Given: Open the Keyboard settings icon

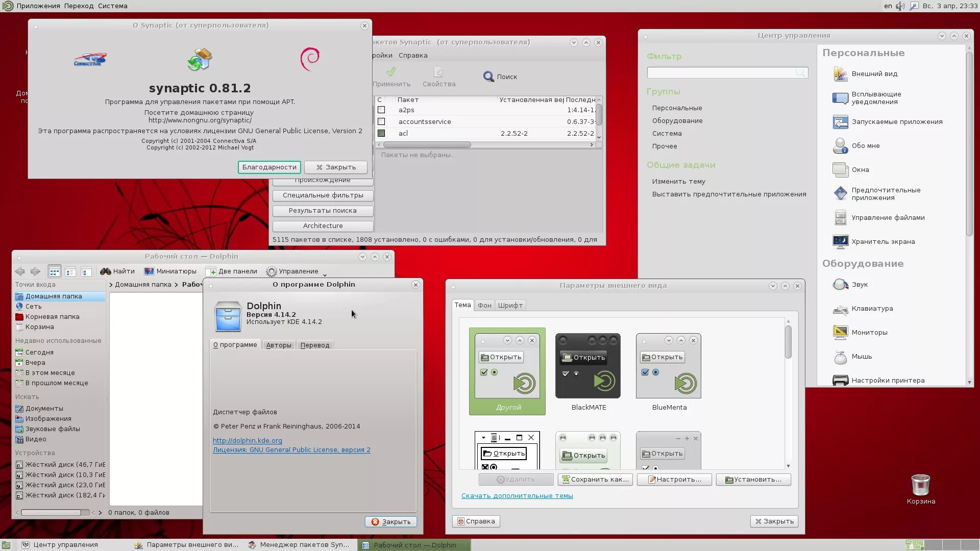Looking at the screenshot, I should coord(840,309).
